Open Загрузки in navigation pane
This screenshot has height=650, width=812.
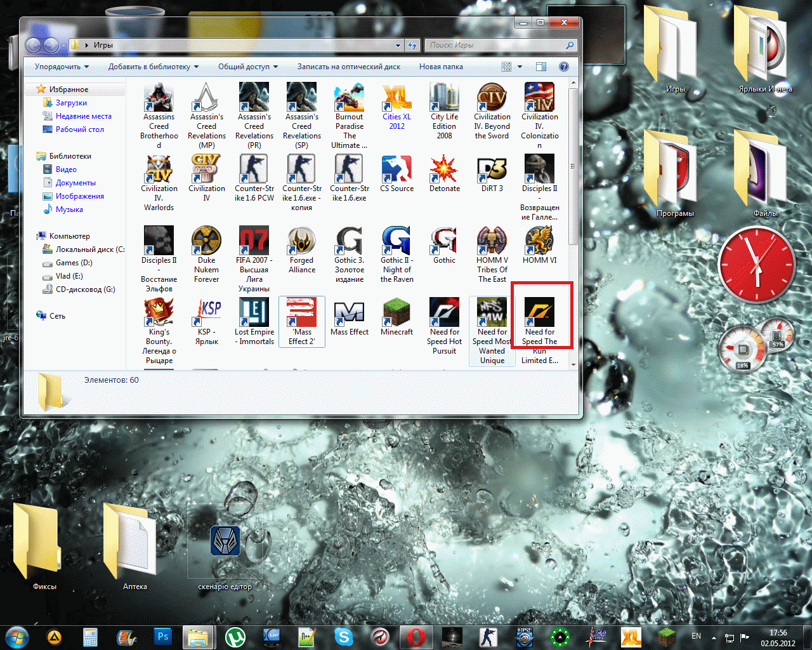point(71,103)
